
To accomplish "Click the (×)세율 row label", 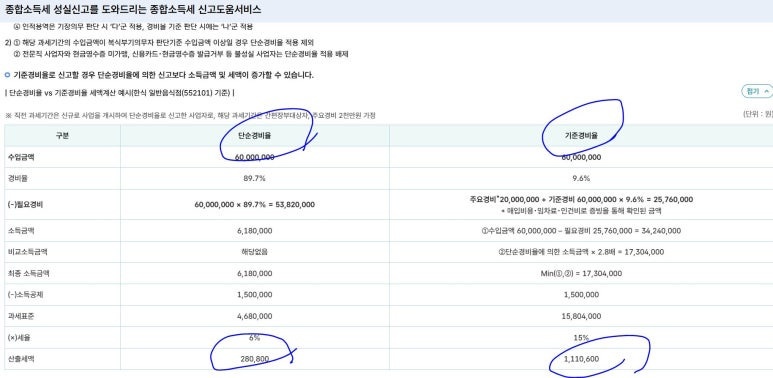I will tap(19, 338).
